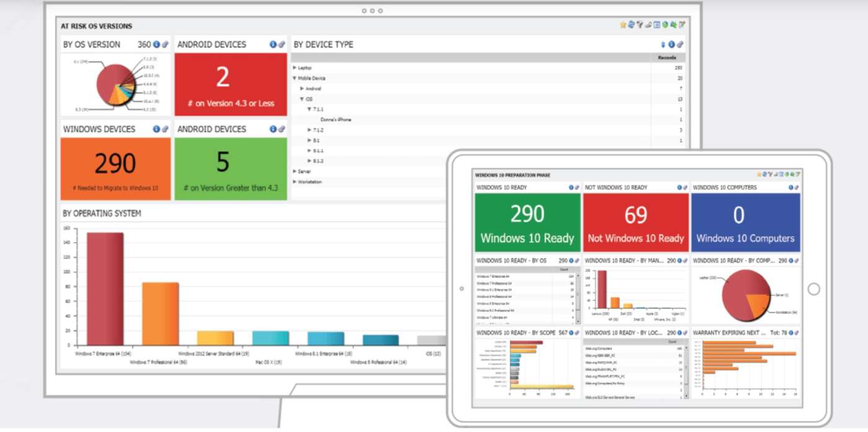868x432 pixels.
Task: Select Donna's iPhone entry in the tree
Action: coord(335,120)
